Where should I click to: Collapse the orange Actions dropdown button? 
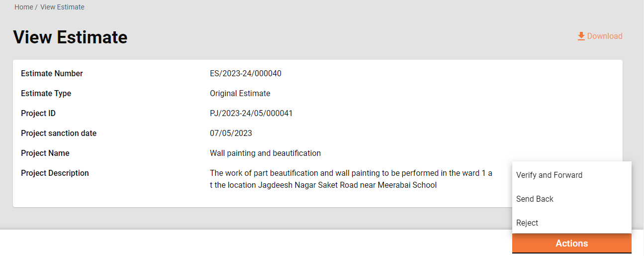pyautogui.click(x=571, y=244)
